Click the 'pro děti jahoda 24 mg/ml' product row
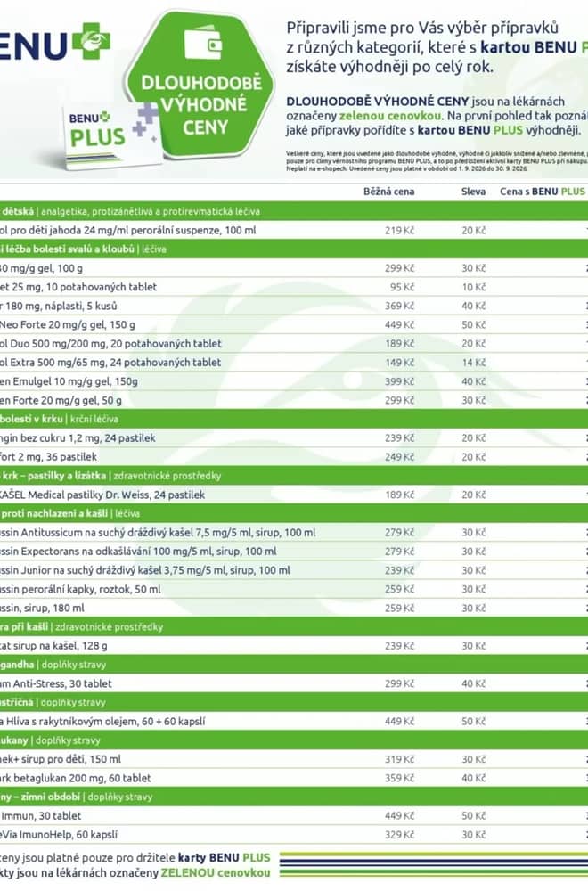The width and height of the screenshot is (588, 891). (x=294, y=230)
